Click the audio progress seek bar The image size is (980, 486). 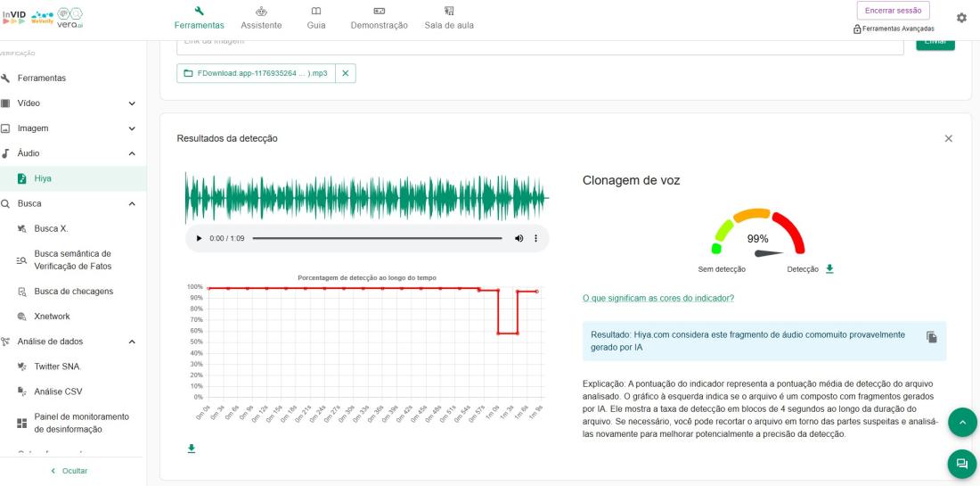[x=377, y=238]
